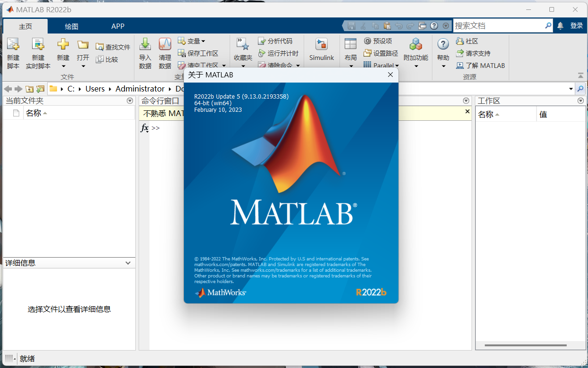Image resolution: width=588 pixels, height=368 pixels.
Task: Click C: in the address path
Action: point(71,89)
